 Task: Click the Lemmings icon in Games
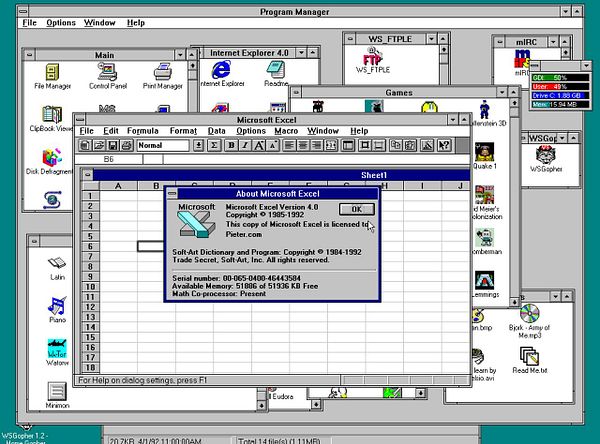[485, 284]
